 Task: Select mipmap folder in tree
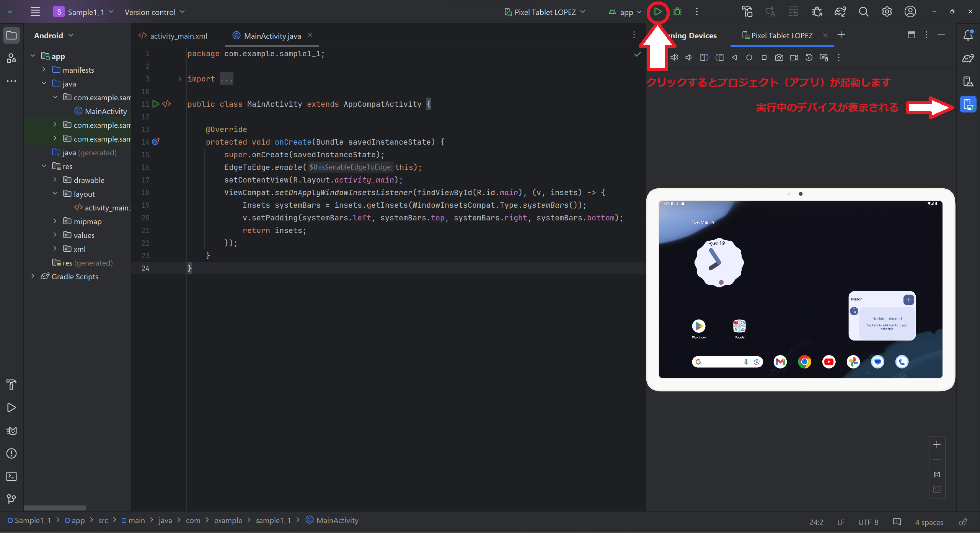[x=83, y=221]
